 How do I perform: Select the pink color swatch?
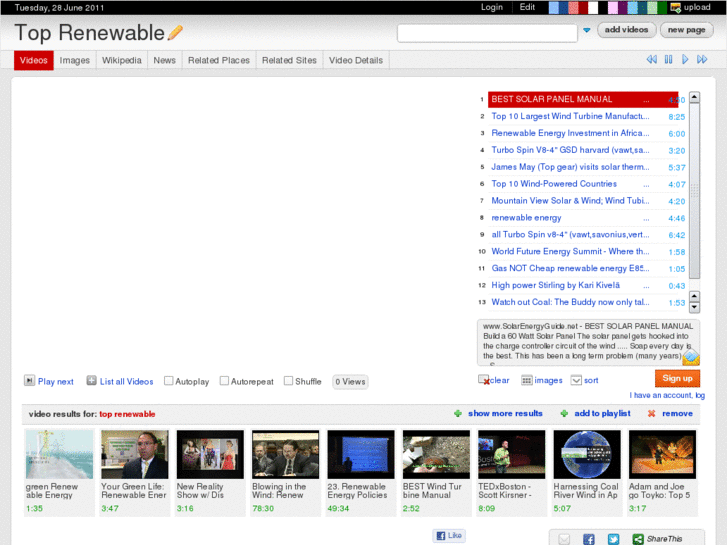(612, 7)
